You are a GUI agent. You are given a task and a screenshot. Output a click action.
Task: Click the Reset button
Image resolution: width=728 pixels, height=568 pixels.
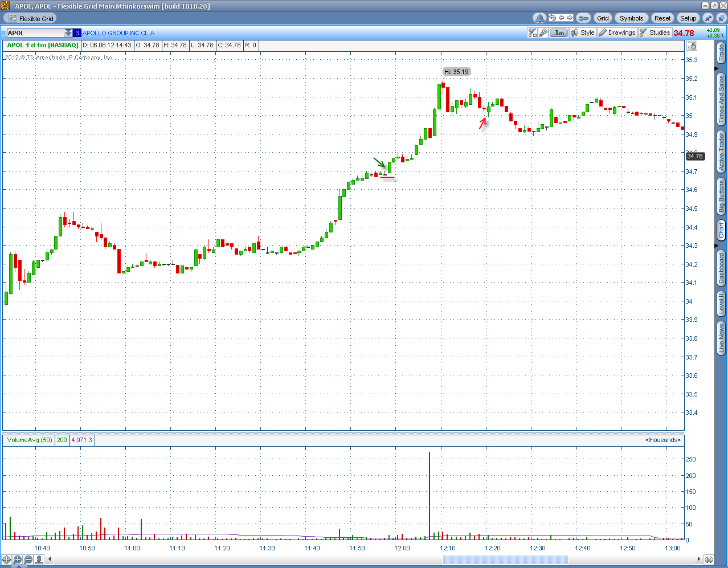(662, 18)
